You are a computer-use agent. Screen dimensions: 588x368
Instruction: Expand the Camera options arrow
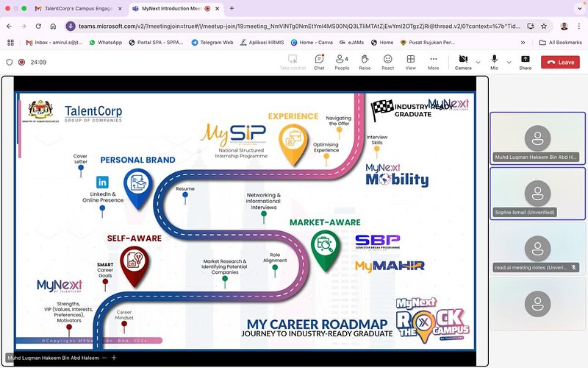(478, 63)
